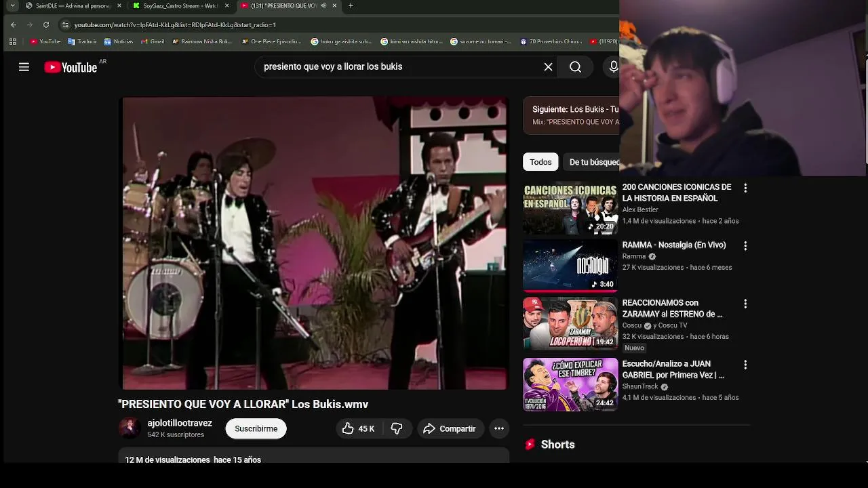Click 542 K suscriptores text
Screen dimensions: 868x488
pyautogui.click(x=176, y=435)
